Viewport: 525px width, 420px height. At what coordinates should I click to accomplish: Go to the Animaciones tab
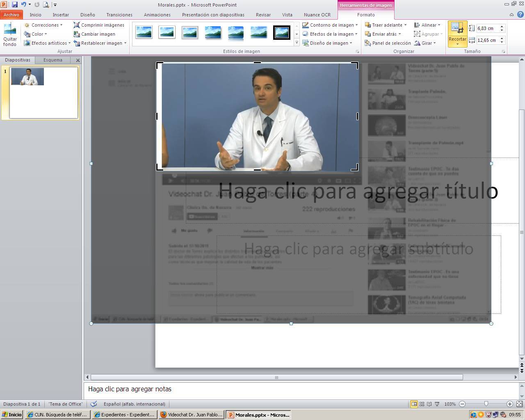(x=157, y=15)
